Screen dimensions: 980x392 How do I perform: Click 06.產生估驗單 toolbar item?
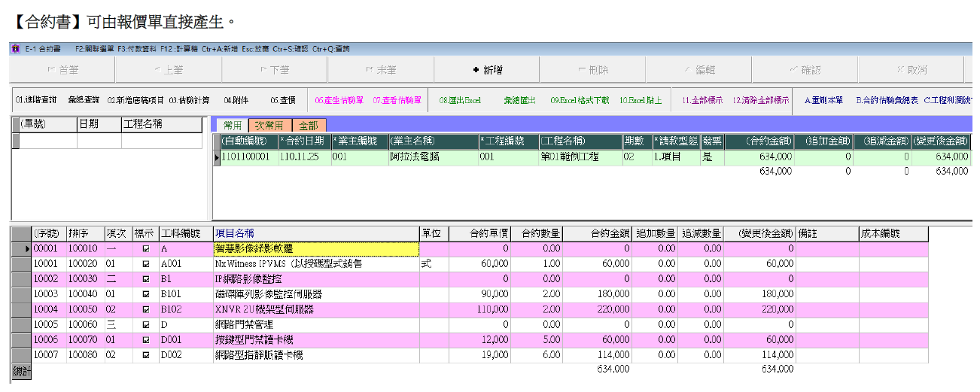[x=339, y=99]
